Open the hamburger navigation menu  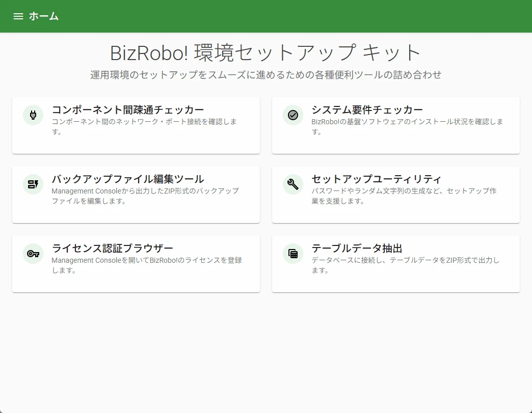(x=18, y=16)
